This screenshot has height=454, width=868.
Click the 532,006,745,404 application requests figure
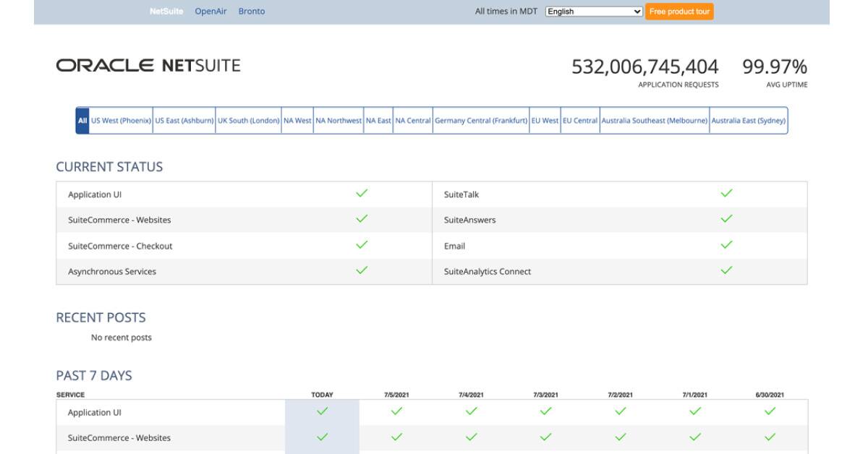[x=645, y=67]
